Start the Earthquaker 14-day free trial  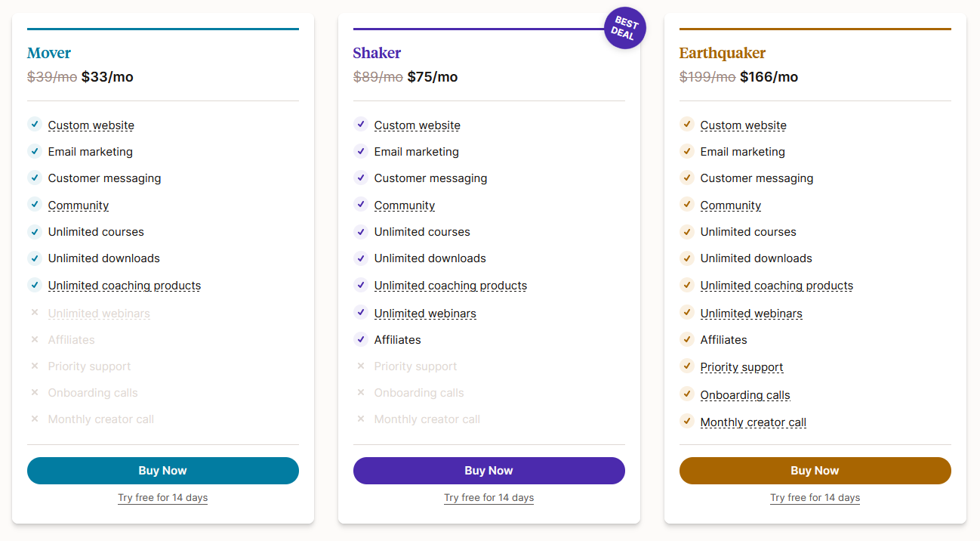815,498
